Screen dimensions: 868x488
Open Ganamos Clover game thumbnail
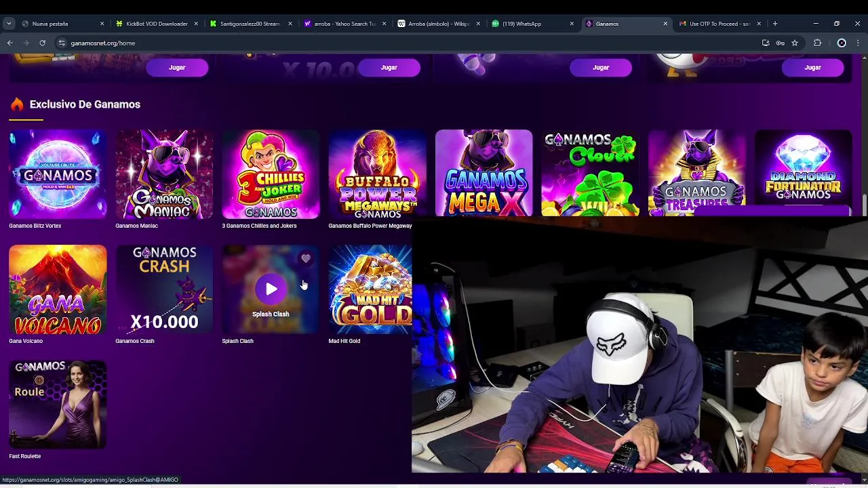[x=590, y=173]
